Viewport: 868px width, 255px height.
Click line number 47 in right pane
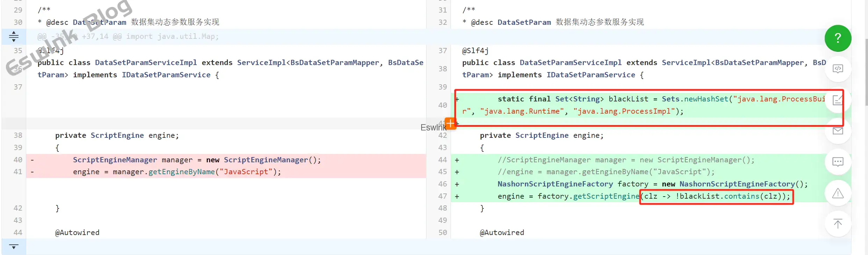coord(443,196)
